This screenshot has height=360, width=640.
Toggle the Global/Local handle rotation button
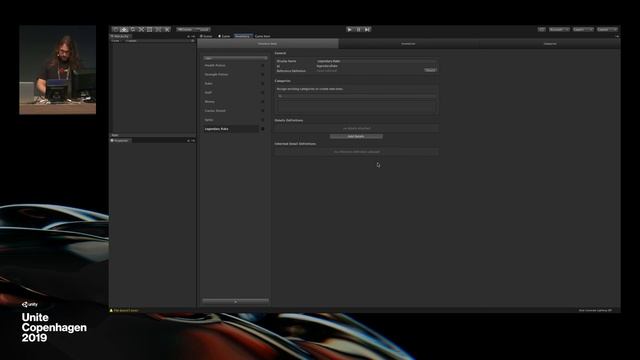tap(202, 29)
